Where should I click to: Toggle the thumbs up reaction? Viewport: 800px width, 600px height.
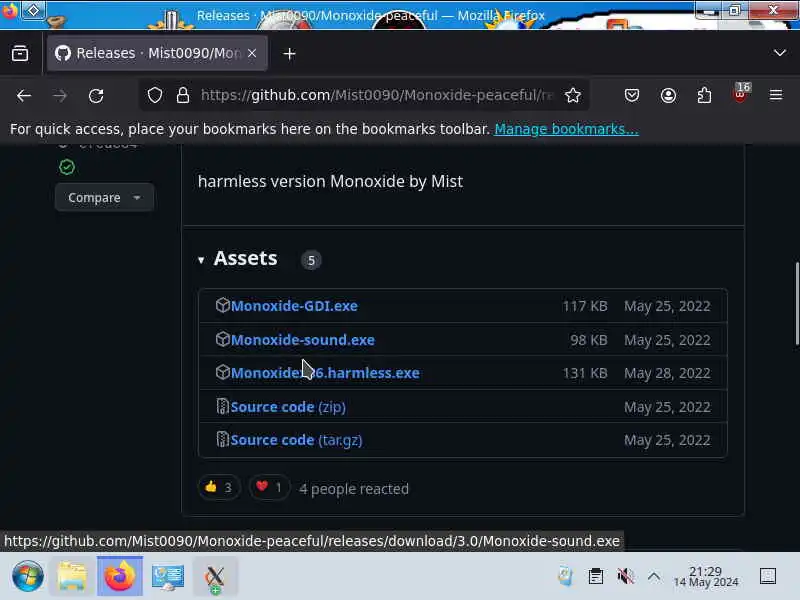pos(218,488)
